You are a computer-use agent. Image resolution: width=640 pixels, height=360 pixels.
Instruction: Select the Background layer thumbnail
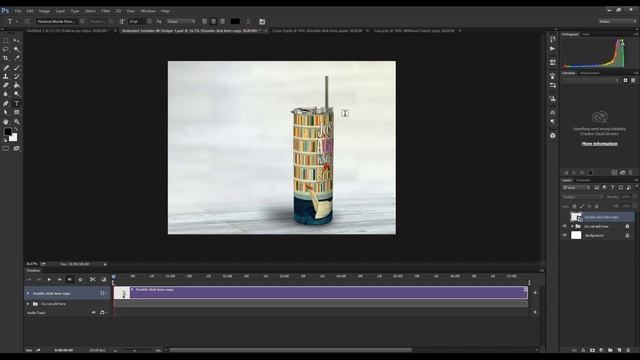tap(576, 235)
